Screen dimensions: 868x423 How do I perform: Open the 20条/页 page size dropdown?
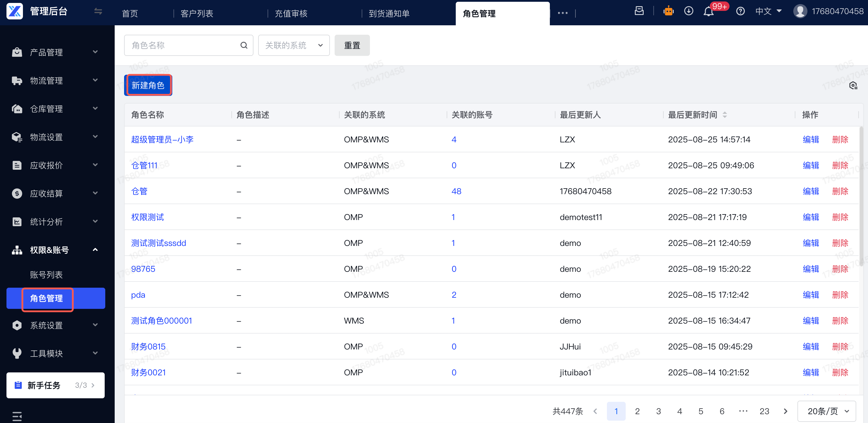(x=827, y=411)
